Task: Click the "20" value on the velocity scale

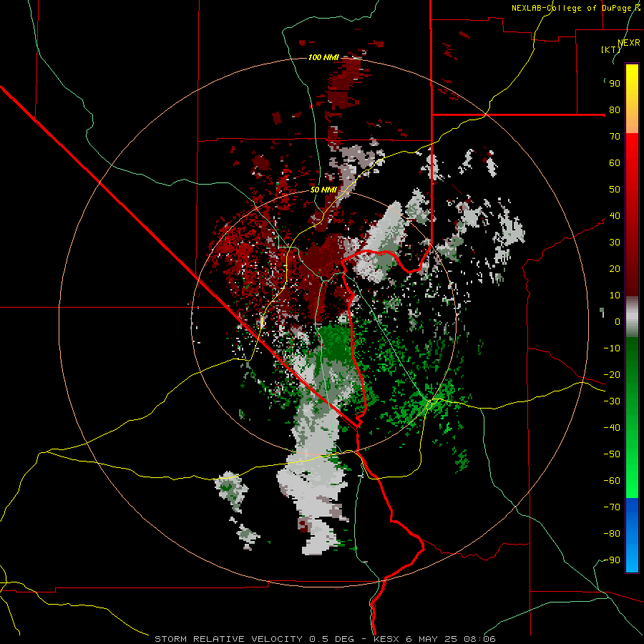Action: point(615,269)
